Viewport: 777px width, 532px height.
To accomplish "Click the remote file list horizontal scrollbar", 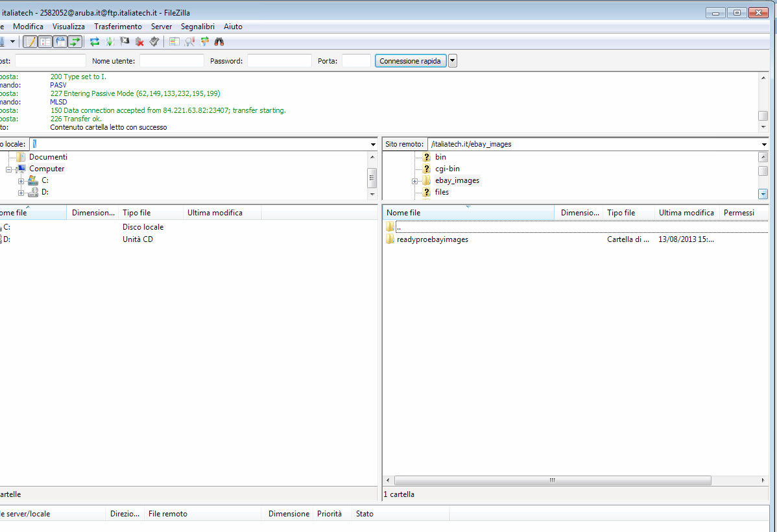I will (552, 481).
